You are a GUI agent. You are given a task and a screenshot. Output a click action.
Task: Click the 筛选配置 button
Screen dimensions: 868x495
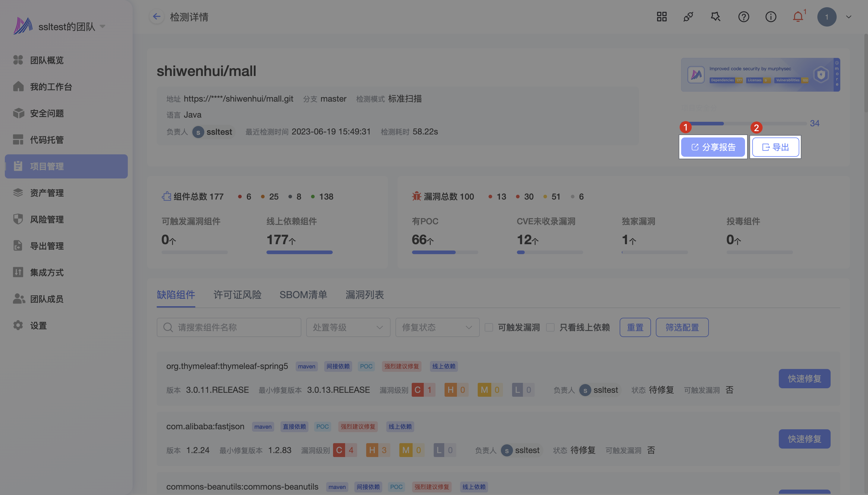(x=682, y=327)
